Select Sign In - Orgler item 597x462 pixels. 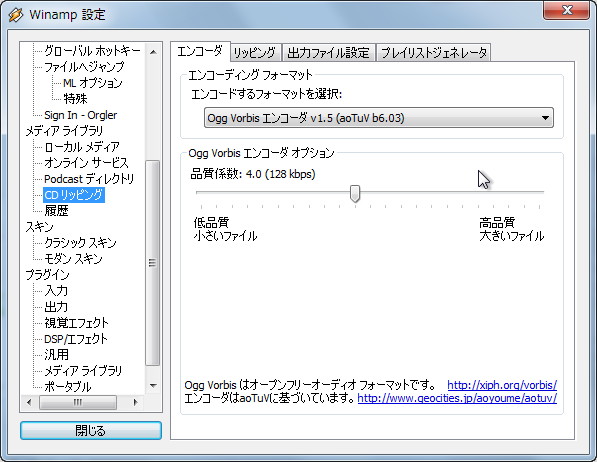coord(81,115)
